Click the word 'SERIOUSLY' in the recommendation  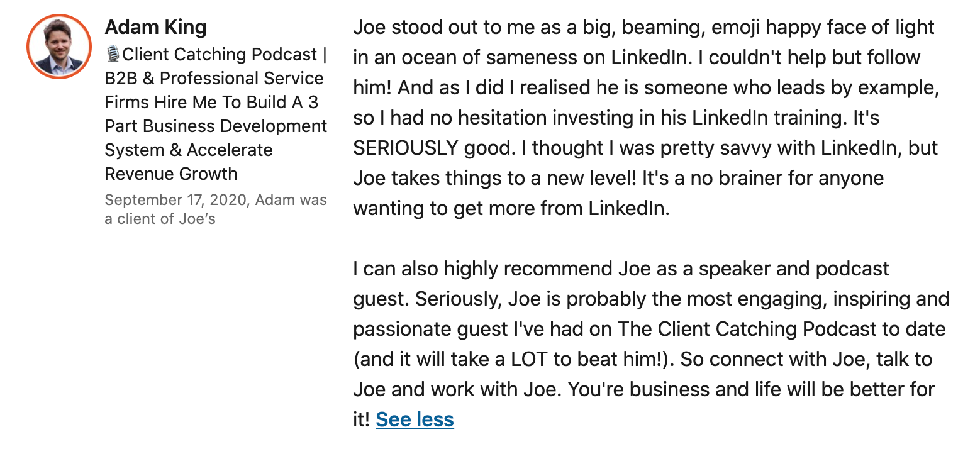406,148
